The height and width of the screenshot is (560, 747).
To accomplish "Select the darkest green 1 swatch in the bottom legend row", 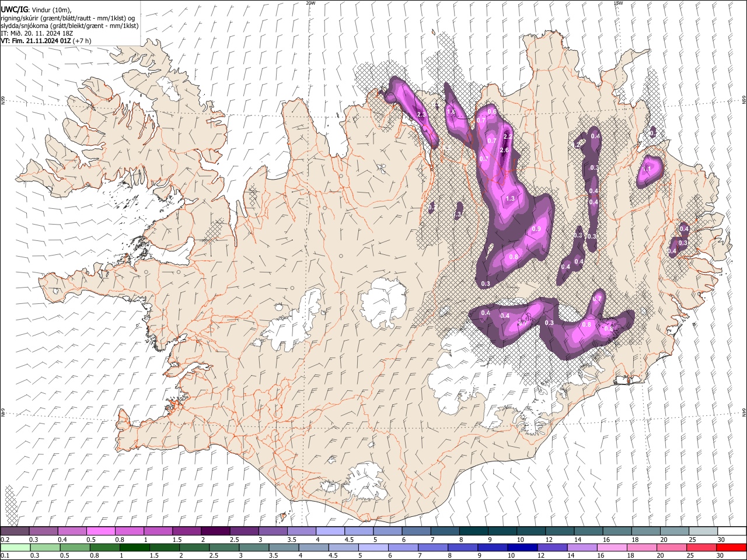I will 134,547.
